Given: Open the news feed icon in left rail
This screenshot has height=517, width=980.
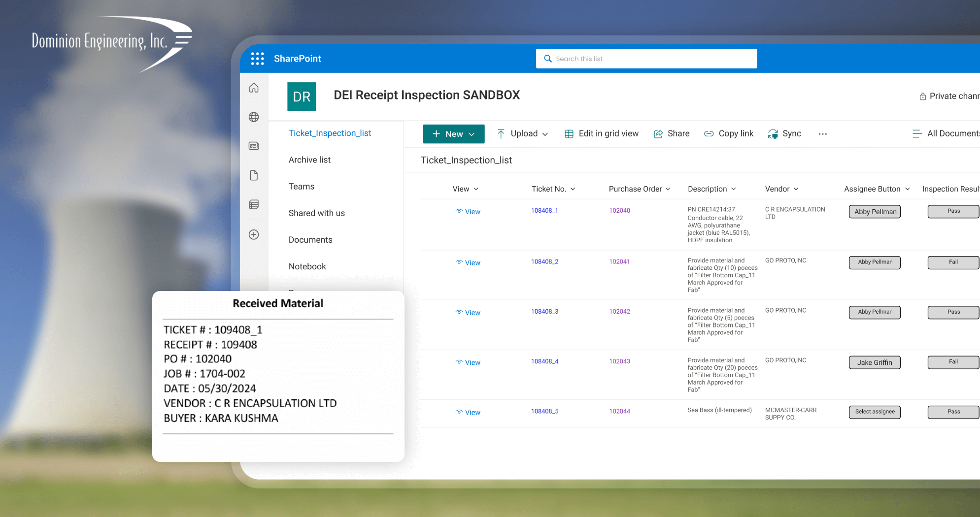Looking at the screenshot, I should click(x=254, y=146).
